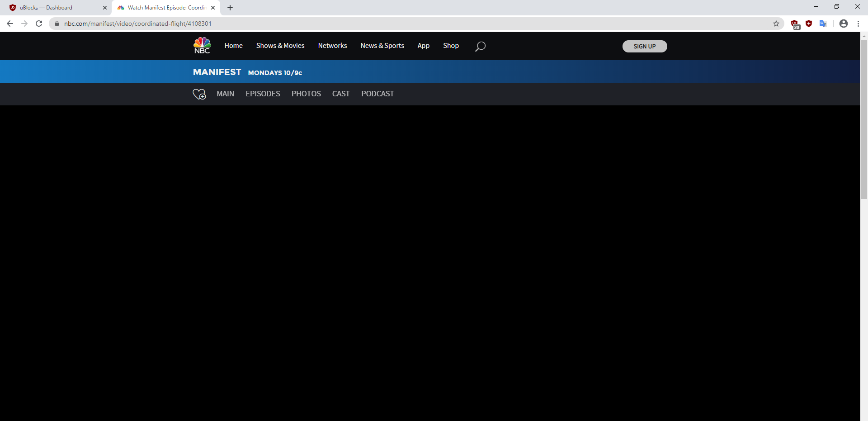Viewport: 868px width, 421px height.
Task: Click the browser forward arrow
Action: click(24, 24)
